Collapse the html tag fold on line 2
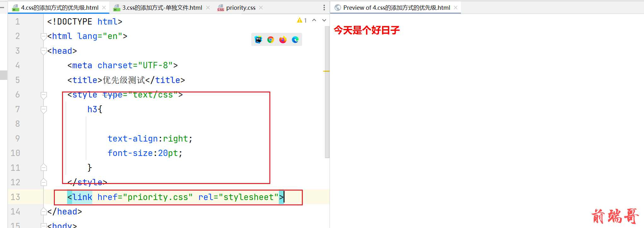 [x=44, y=36]
